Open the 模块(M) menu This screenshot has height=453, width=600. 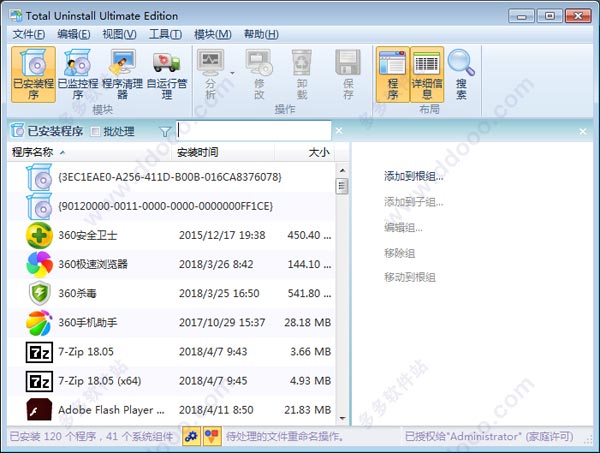213,34
